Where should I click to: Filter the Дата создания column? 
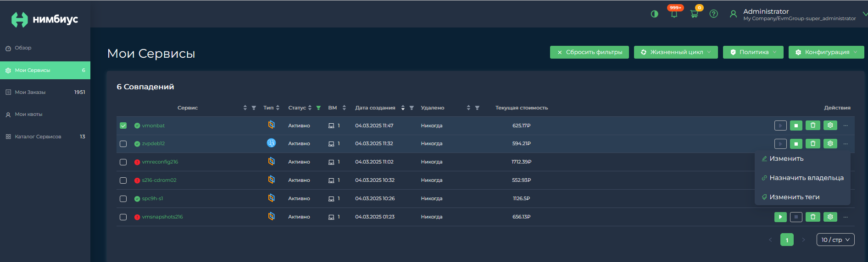tap(412, 108)
